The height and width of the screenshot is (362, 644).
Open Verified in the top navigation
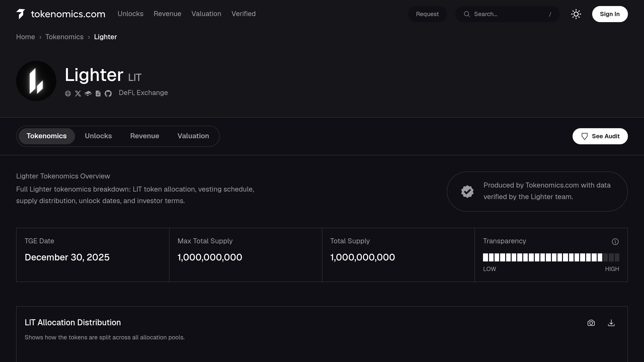click(244, 14)
